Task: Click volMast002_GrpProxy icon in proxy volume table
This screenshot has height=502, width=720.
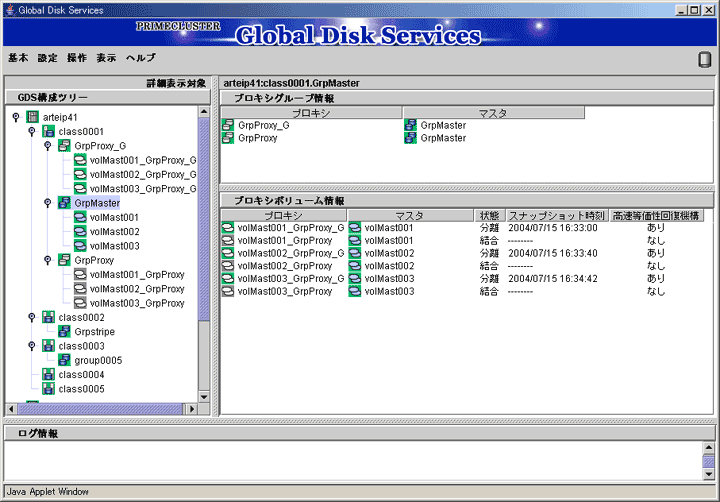Action: 228,265
